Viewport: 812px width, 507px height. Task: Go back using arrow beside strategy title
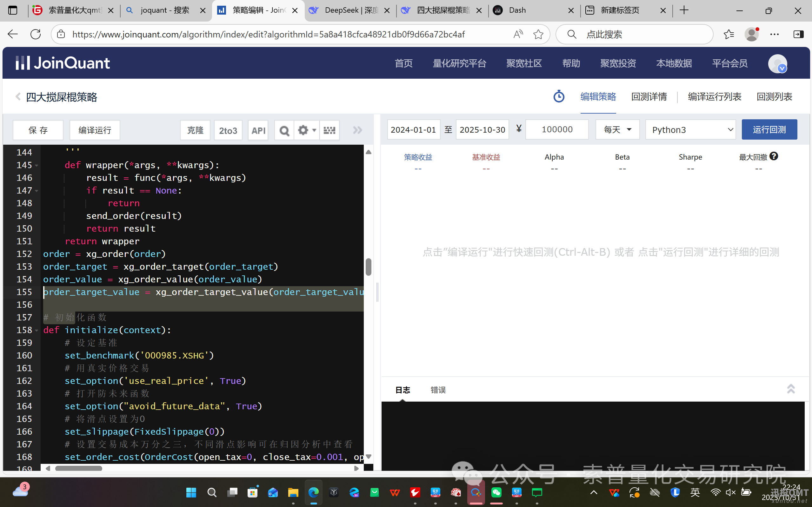[x=18, y=97]
